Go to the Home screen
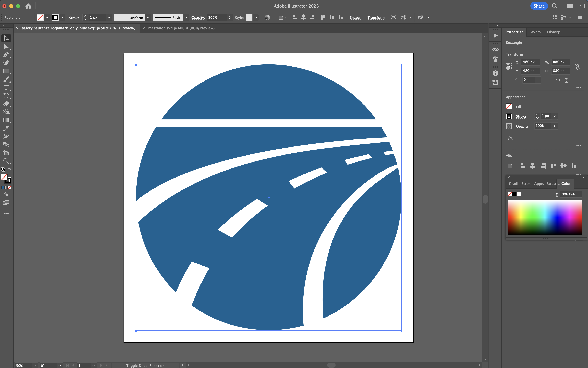 28,6
